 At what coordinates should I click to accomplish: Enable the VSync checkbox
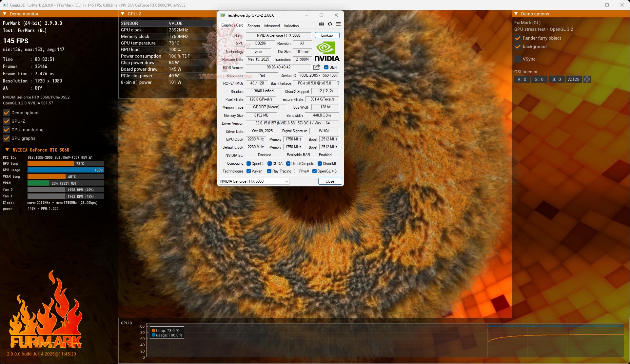[x=518, y=59]
